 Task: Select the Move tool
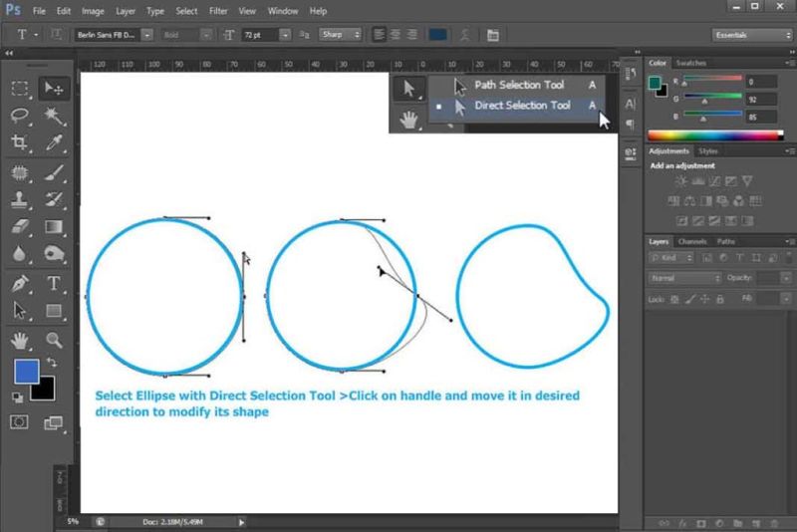pos(54,89)
